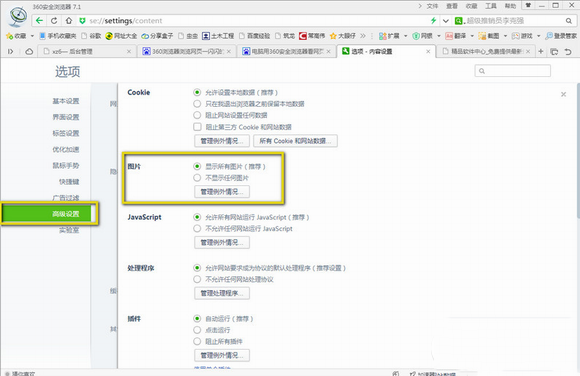580x376 pixels.
Task: Open 登录管家 login manager
Action: click(x=561, y=36)
